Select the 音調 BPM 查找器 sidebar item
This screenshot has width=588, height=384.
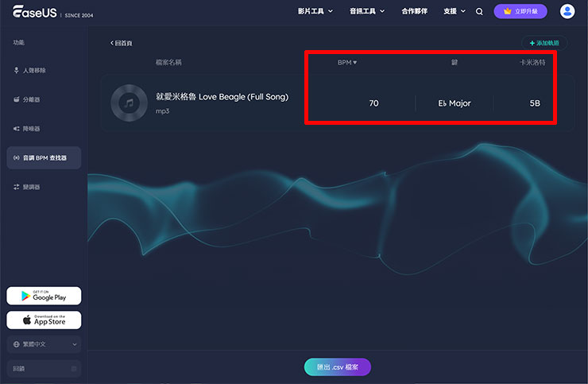tap(44, 157)
